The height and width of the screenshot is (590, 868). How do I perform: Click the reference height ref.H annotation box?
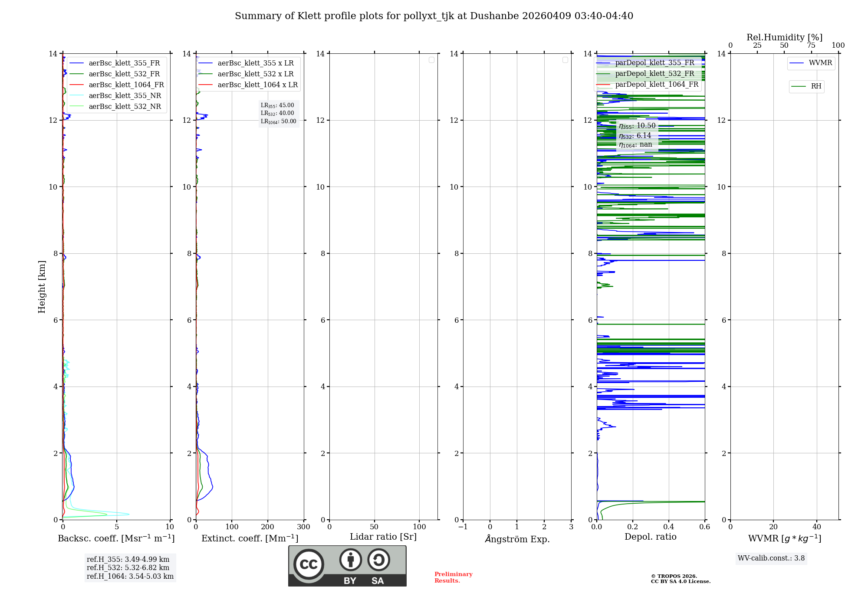click(x=130, y=568)
